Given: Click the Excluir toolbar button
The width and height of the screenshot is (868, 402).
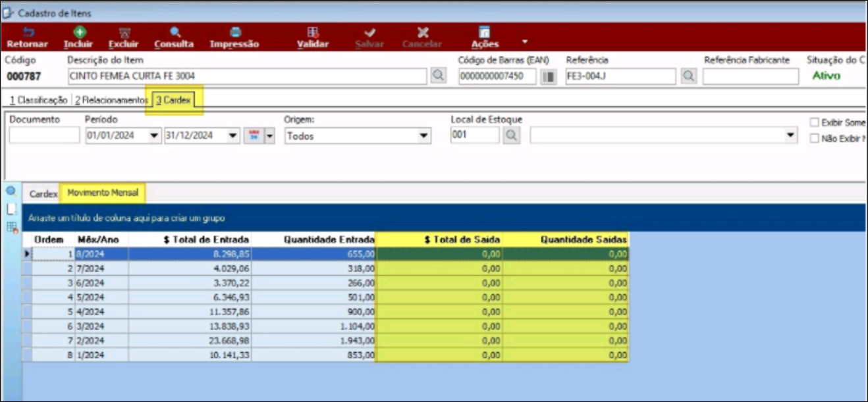Looking at the screenshot, I should (x=123, y=38).
